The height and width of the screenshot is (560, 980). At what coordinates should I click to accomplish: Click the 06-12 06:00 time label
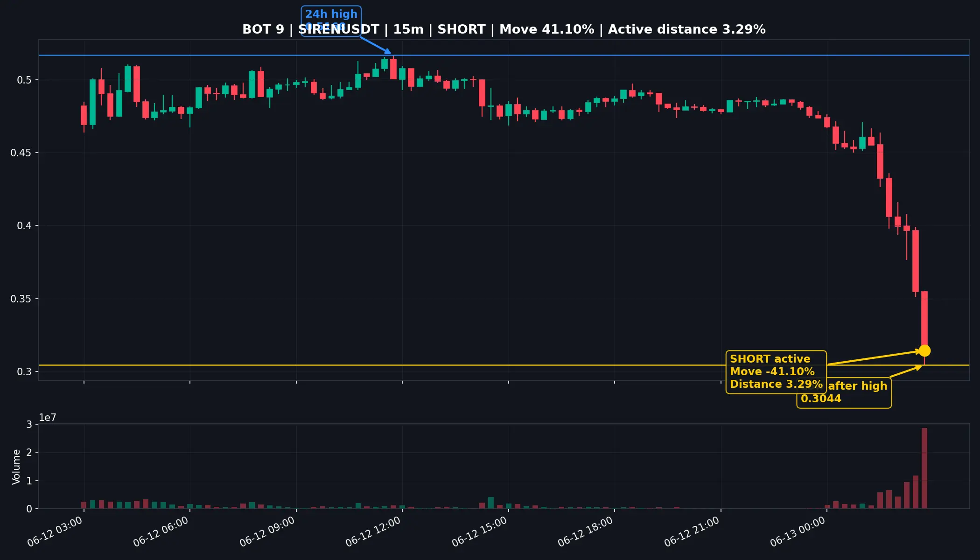coord(161,532)
